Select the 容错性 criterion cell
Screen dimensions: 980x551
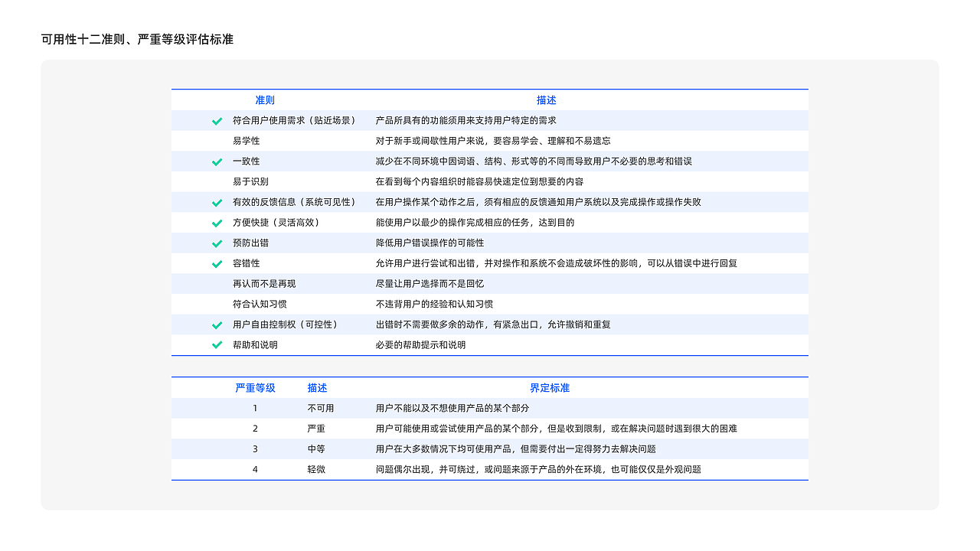247,263
